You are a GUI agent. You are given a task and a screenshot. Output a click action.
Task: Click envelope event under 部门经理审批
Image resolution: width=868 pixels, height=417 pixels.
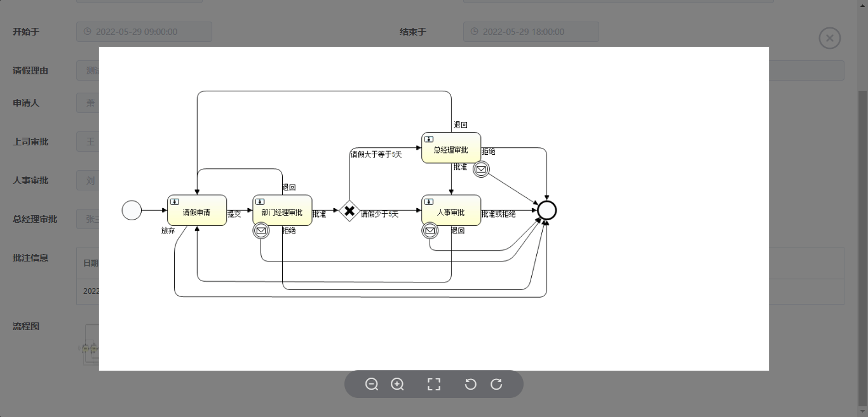(x=261, y=230)
